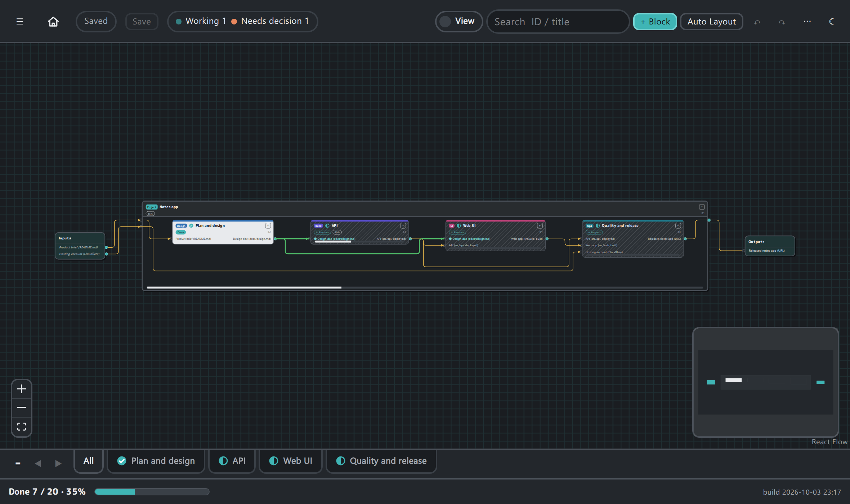Click the minimap viewport thumbnail
The width and height of the screenshot is (850, 504).
(766, 382)
